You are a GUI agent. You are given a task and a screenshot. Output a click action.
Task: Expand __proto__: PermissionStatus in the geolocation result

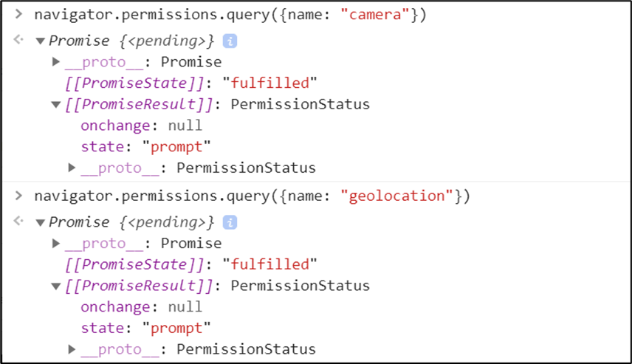point(72,349)
